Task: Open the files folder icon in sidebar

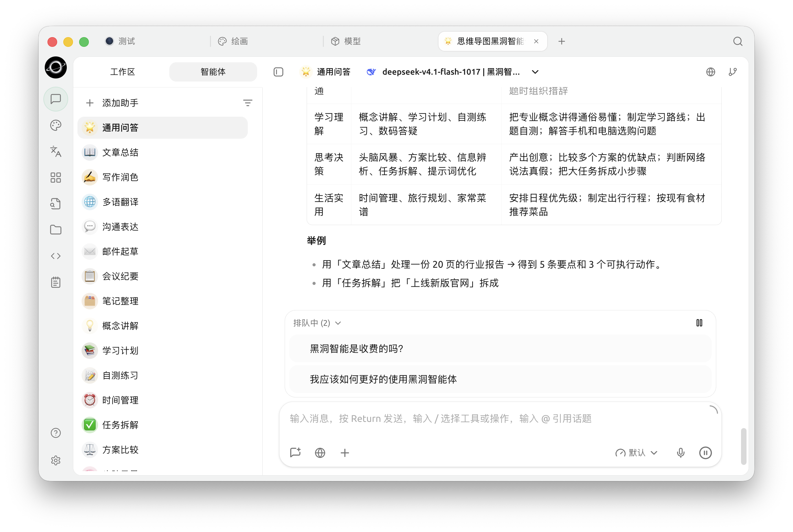Action: (x=56, y=230)
